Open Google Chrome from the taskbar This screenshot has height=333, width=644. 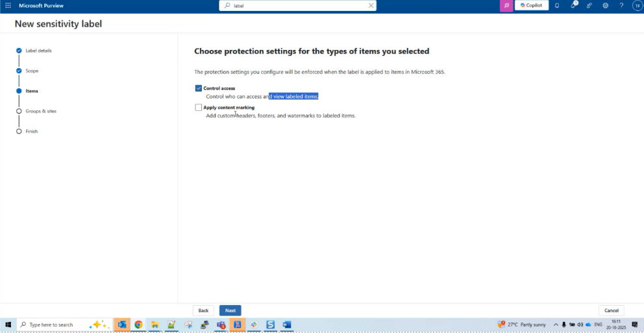click(x=138, y=325)
